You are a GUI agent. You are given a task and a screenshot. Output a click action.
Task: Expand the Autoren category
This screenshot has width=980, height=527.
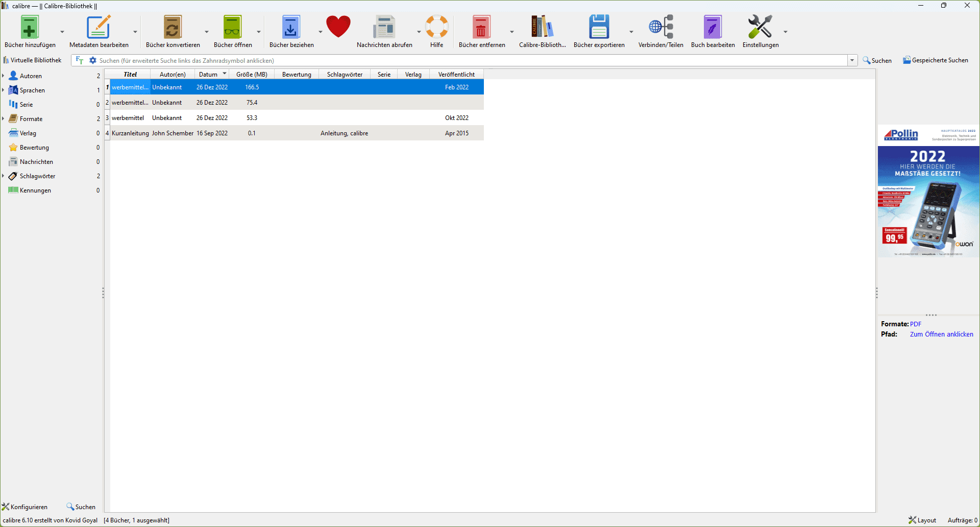3,76
